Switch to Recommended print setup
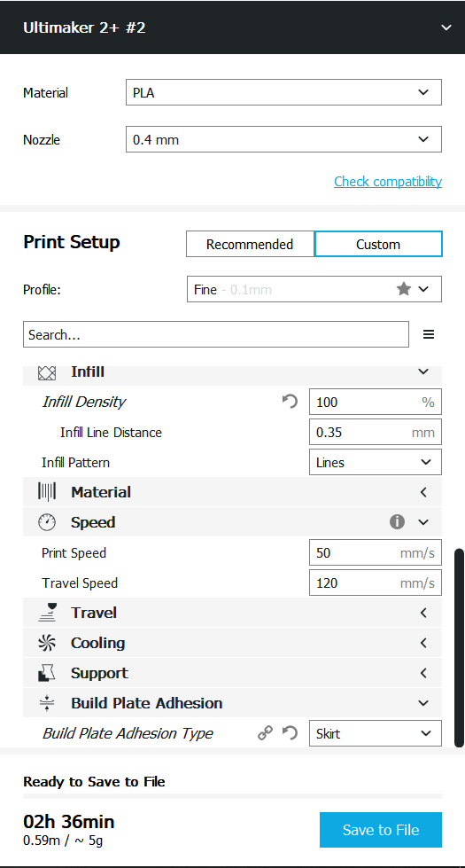This screenshot has height=868, width=465. (250, 244)
